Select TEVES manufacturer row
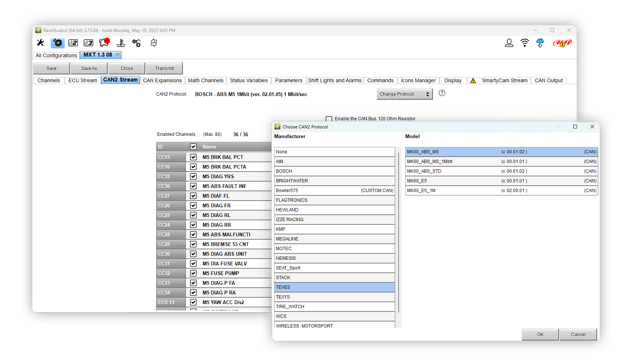 [335, 287]
